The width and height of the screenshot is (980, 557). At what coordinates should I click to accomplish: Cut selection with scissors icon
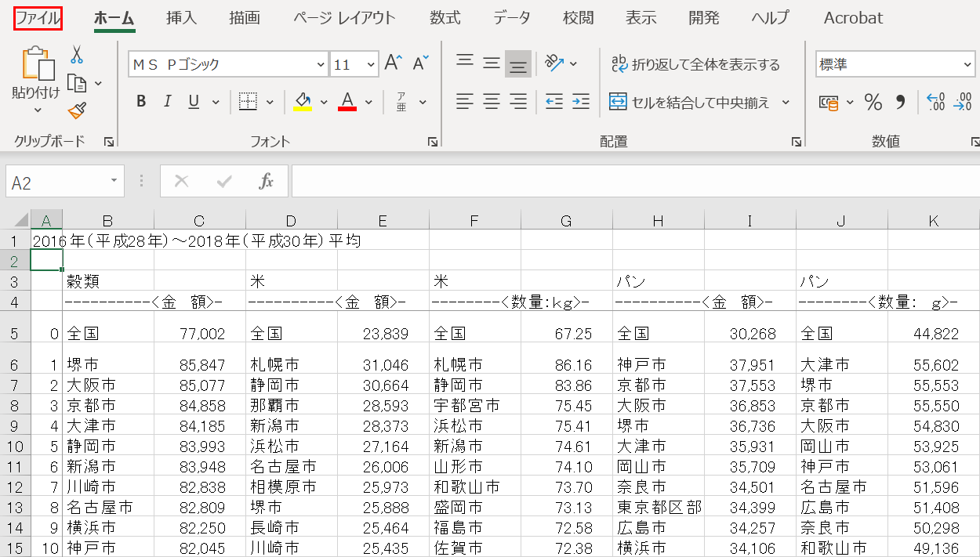pos(77,54)
